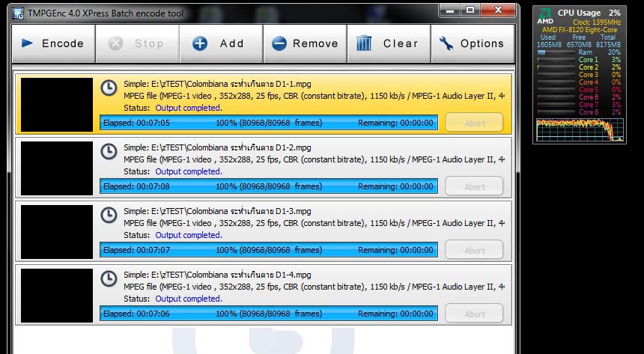Viewport: 644px width, 354px height.
Task: Click progress bar with elapsed 00:07:05
Action: (x=269, y=123)
